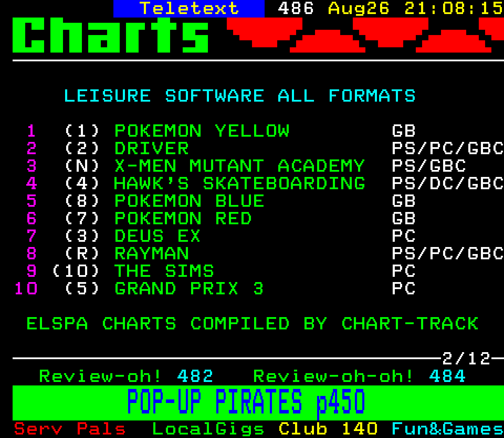Click the page number 486
504x438 pixels.
296,8
